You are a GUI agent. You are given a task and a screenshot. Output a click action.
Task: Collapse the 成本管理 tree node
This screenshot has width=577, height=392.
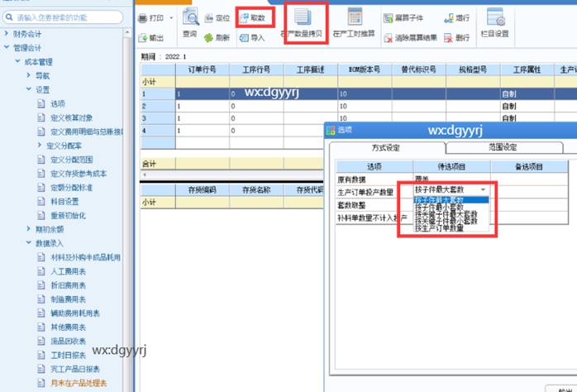[17, 61]
